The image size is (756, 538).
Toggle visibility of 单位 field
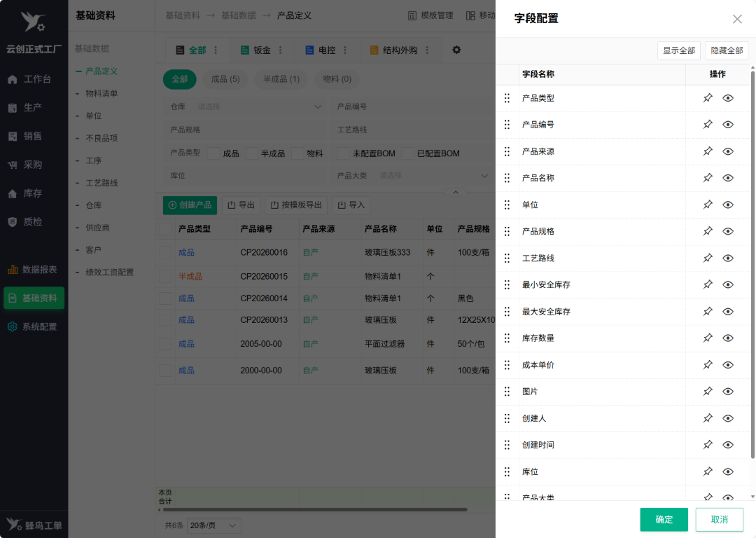pyautogui.click(x=728, y=205)
